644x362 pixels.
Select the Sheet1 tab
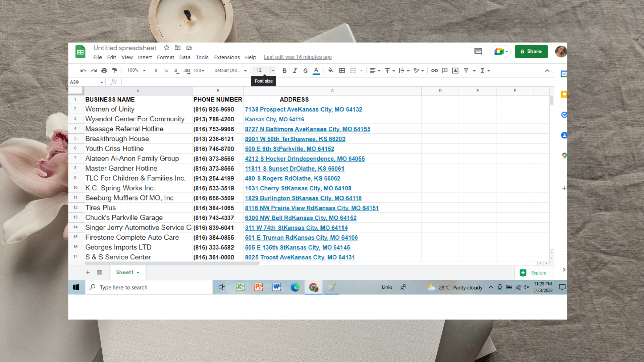point(125,273)
